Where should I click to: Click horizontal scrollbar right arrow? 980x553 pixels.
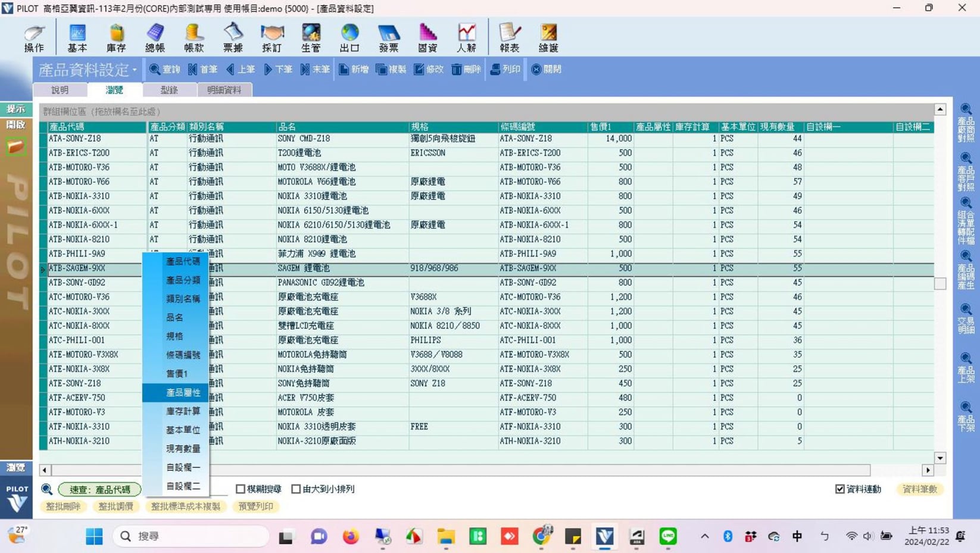pos(928,470)
